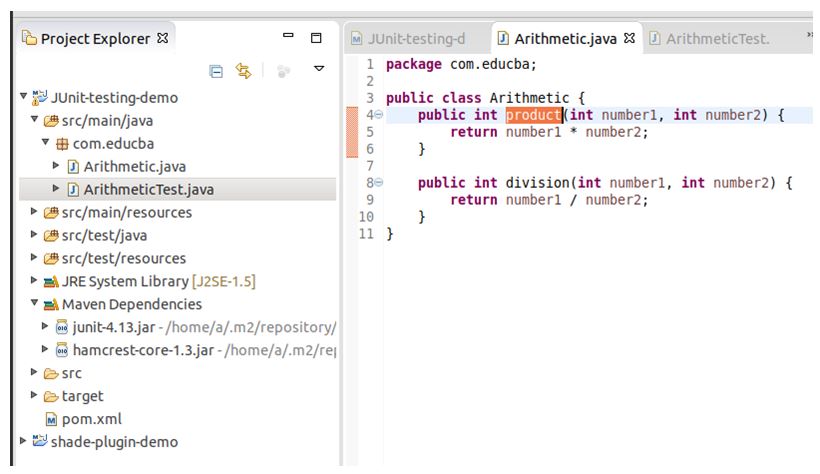Select ArithmeticTest.java in Project Explorer
The image size is (820, 474).
point(149,190)
